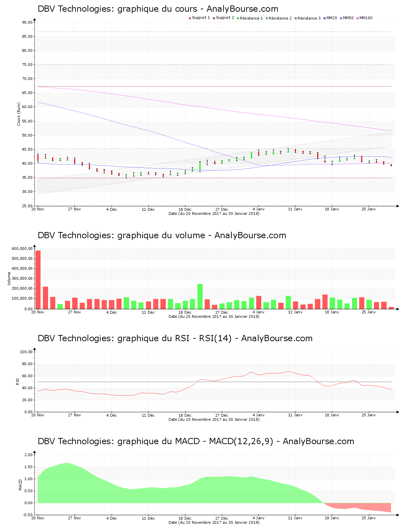Click '4 Janv' date on price chart axis
This screenshot has height=532, width=412.
259,209
